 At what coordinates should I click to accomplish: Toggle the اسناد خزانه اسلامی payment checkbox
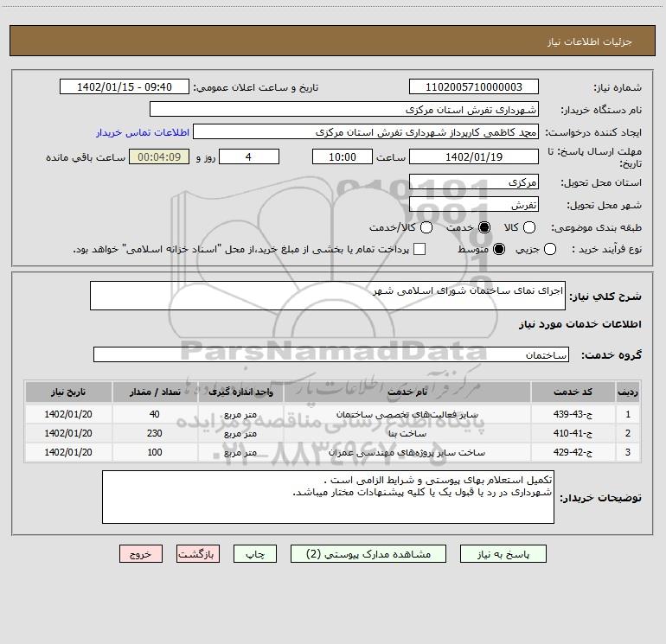click(419, 249)
